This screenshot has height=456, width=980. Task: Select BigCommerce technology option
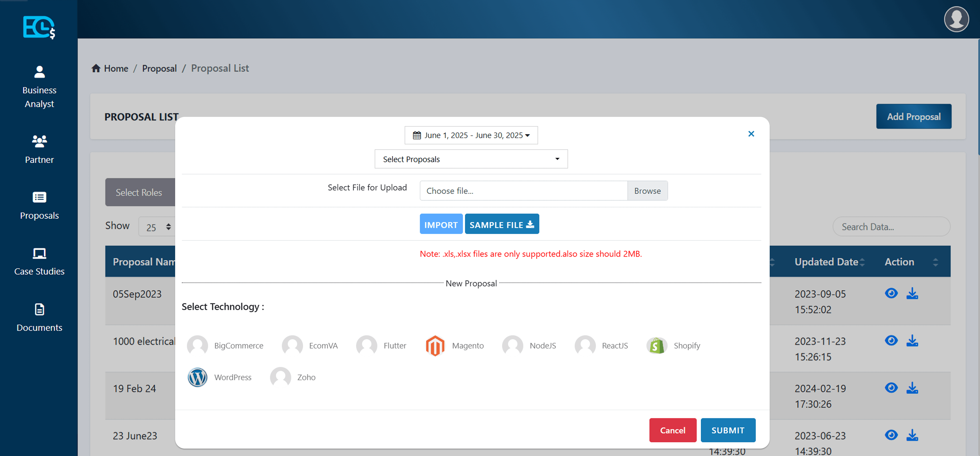[x=225, y=346]
